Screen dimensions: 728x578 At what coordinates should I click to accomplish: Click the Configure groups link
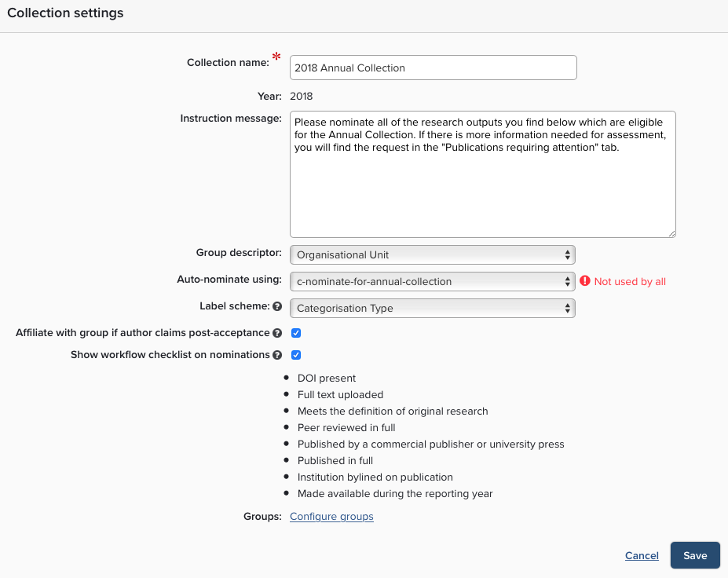point(331,516)
